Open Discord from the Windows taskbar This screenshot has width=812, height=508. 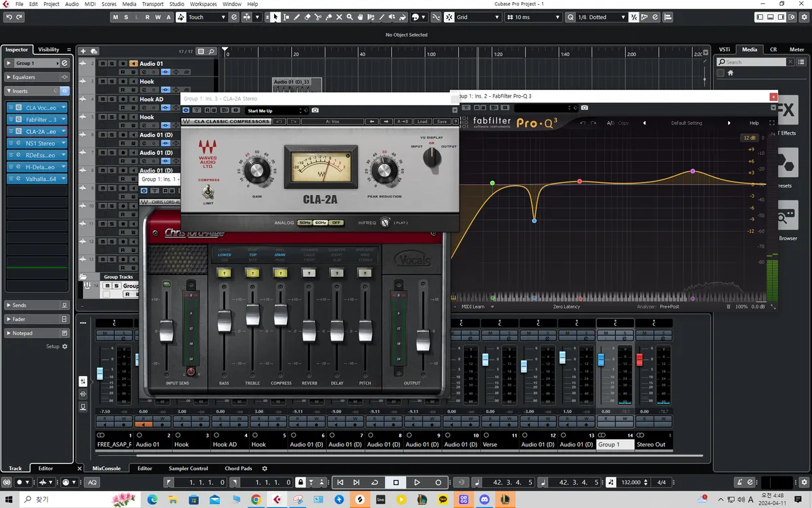point(484,500)
